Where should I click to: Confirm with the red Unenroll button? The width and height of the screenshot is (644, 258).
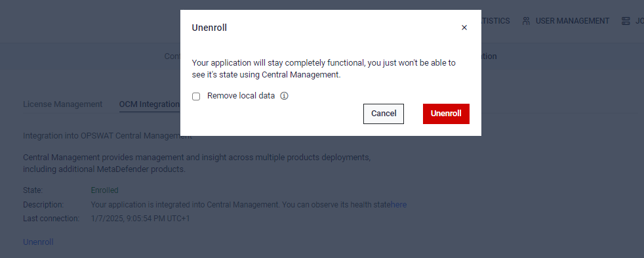(x=446, y=114)
